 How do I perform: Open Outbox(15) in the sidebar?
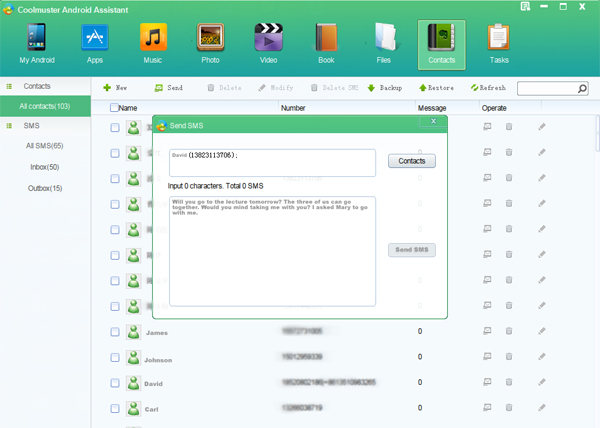(x=45, y=188)
